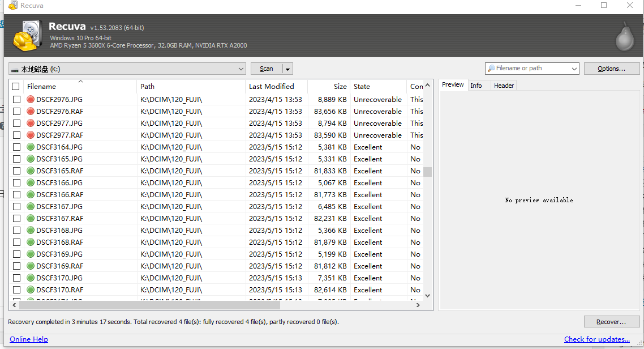Click the red status dot of DSCF2976.RAF
This screenshot has width=644, height=349.
31,111
